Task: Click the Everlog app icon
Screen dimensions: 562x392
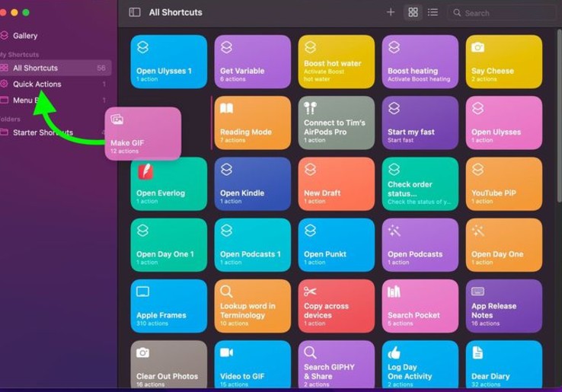Action: 145,171
